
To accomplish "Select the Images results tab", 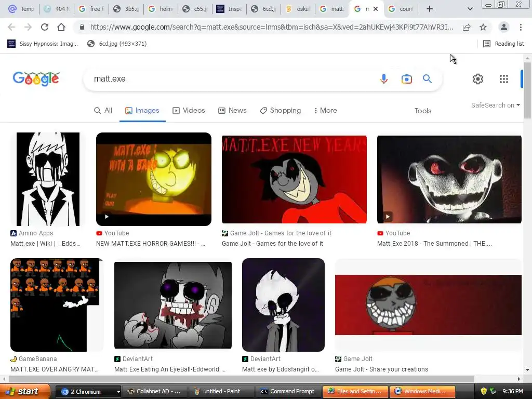I will pyautogui.click(x=142, y=110).
